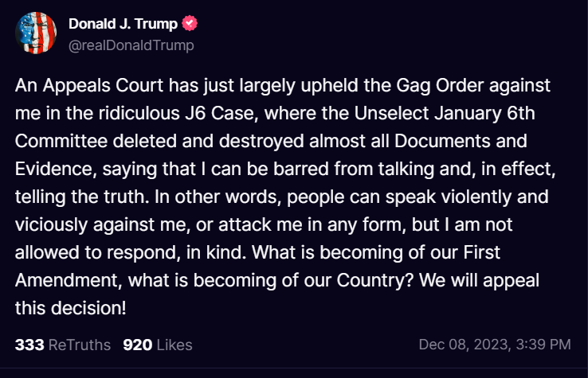Visit the @realDonaldTrump handle link
Viewport: 588px width, 378px height.
pyautogui.click(x=131, y=45)
